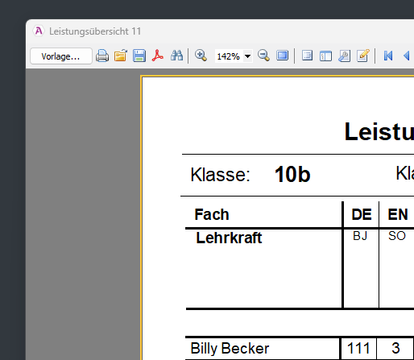Toggle the page margin panel icon
414x360 pixels.
(x=307, y=56)
